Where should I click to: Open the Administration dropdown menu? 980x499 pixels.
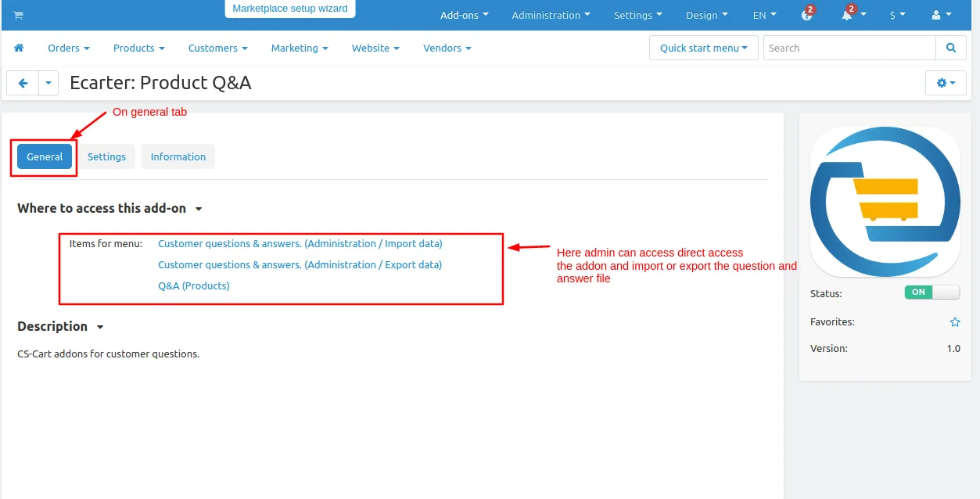click(551, 15)
